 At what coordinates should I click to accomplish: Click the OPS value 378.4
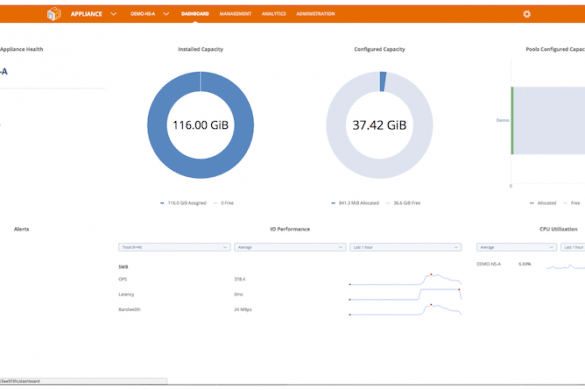pyautogui.click(x=240, y=279)
